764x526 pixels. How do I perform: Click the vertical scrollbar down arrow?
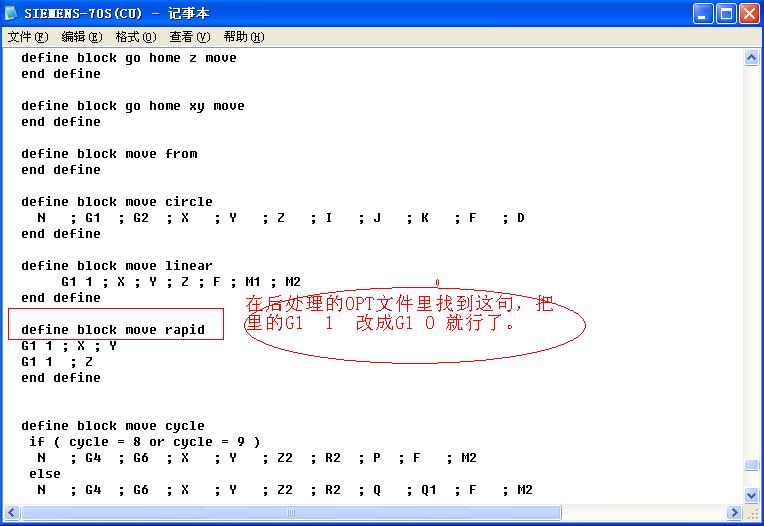coord(751,496)
